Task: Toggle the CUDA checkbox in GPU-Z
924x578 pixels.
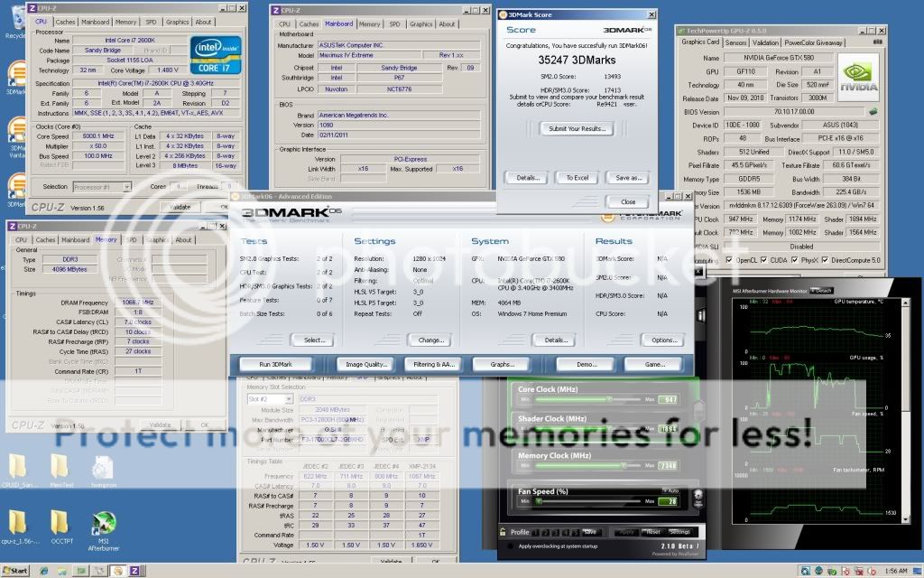Action: click(762, 258)
